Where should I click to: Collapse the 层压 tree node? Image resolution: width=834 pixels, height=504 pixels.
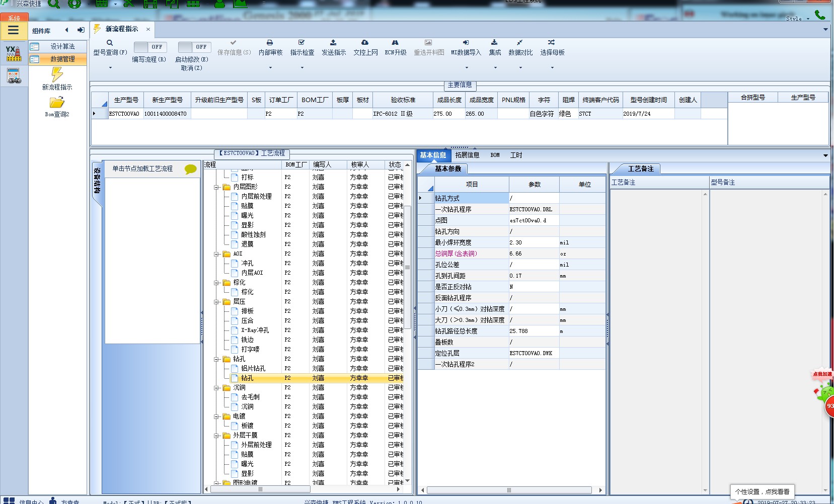tap(216, 302)
